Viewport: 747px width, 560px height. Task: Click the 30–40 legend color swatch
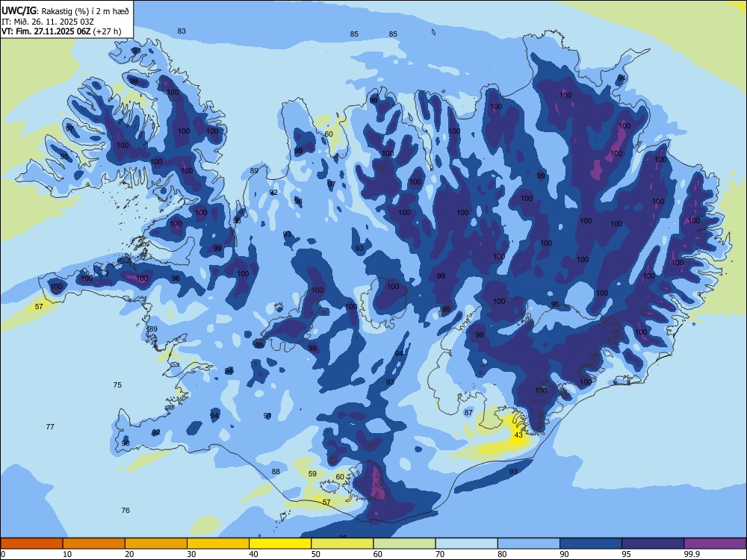tap(218, 544)
